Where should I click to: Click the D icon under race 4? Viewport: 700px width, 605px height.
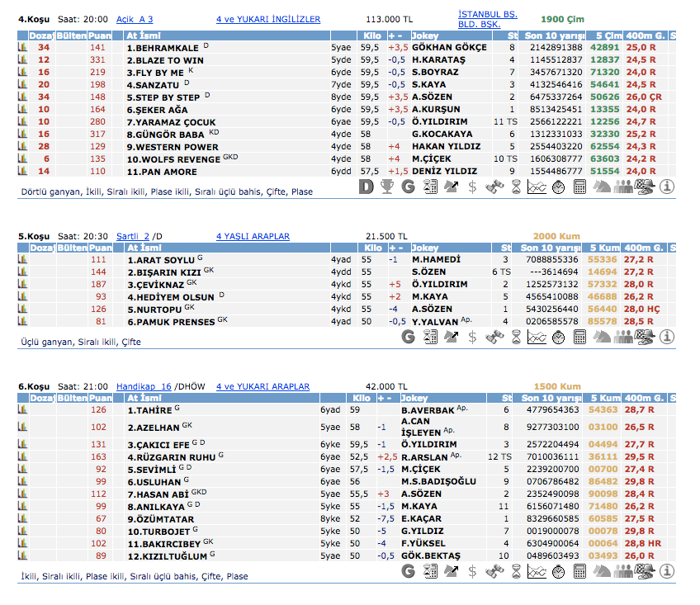[x=367, y=187]
